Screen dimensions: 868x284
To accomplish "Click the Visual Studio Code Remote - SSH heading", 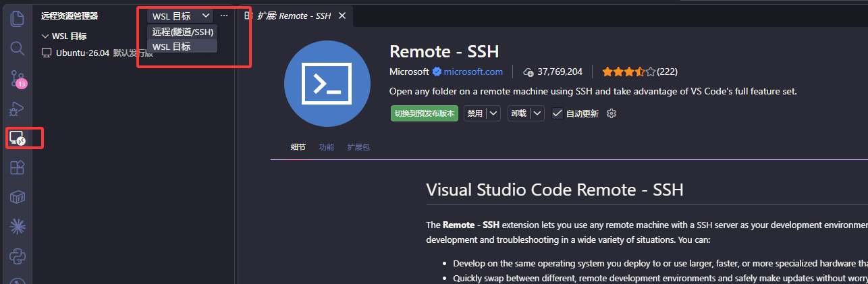I will 555,190.
